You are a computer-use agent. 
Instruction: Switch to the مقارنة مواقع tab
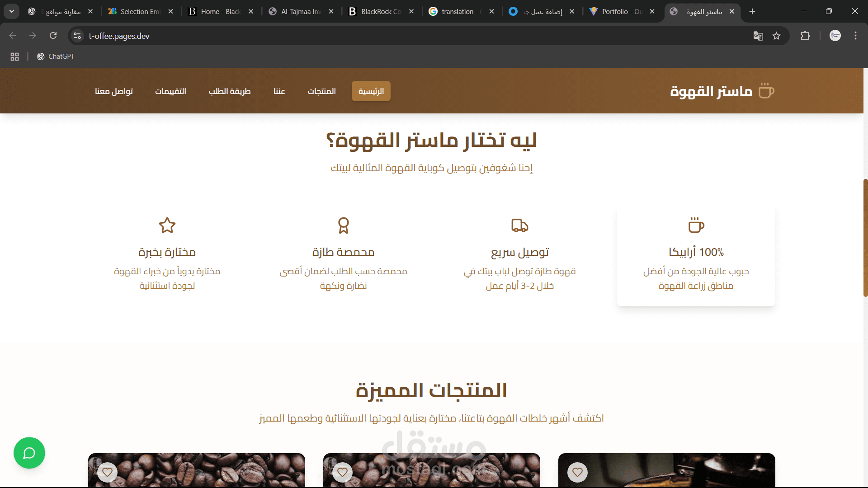coord(60,11)
